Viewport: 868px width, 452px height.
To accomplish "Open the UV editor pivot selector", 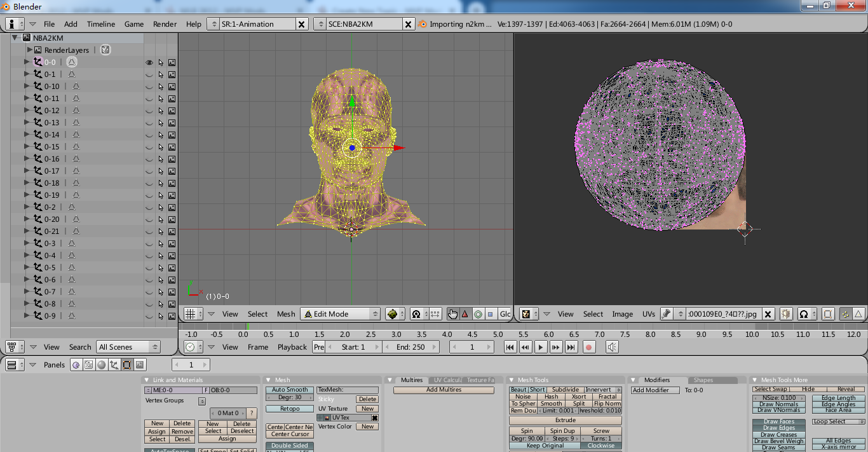I will tap(807, 314).
